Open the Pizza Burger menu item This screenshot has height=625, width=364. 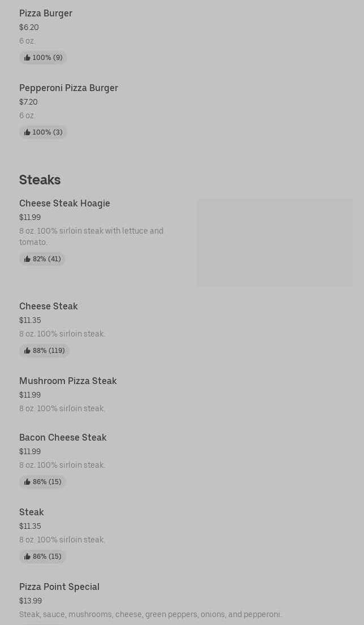point(46,13)
